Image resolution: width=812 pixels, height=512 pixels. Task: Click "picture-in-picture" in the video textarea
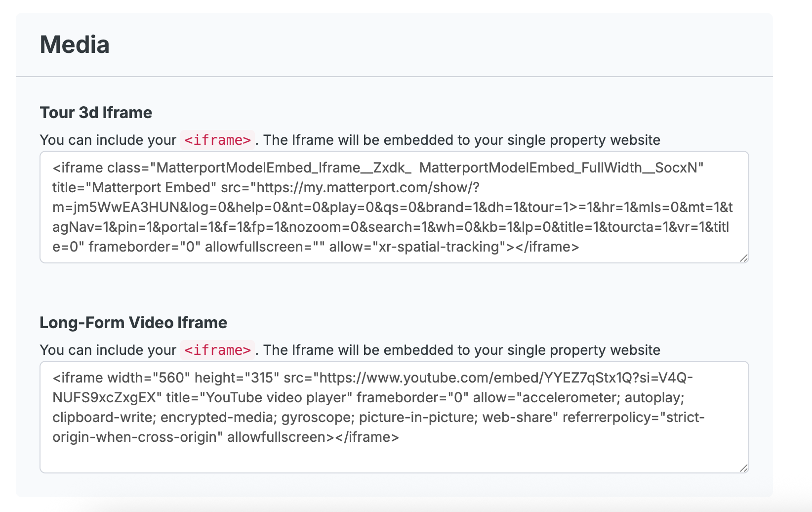coord(418,418)
